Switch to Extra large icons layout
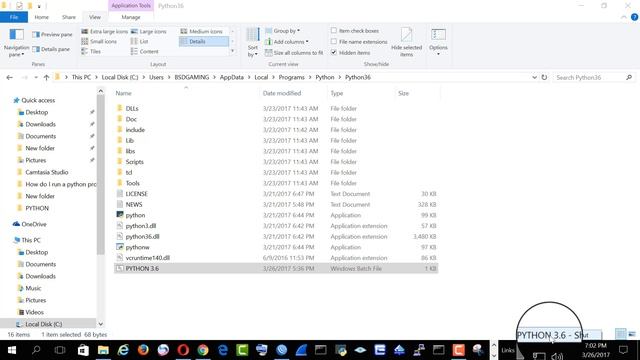 coord(104,31)
